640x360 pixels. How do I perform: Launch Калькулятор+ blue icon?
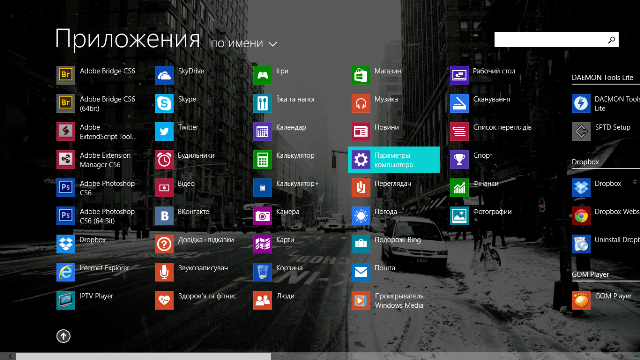(x=262, y=188)
